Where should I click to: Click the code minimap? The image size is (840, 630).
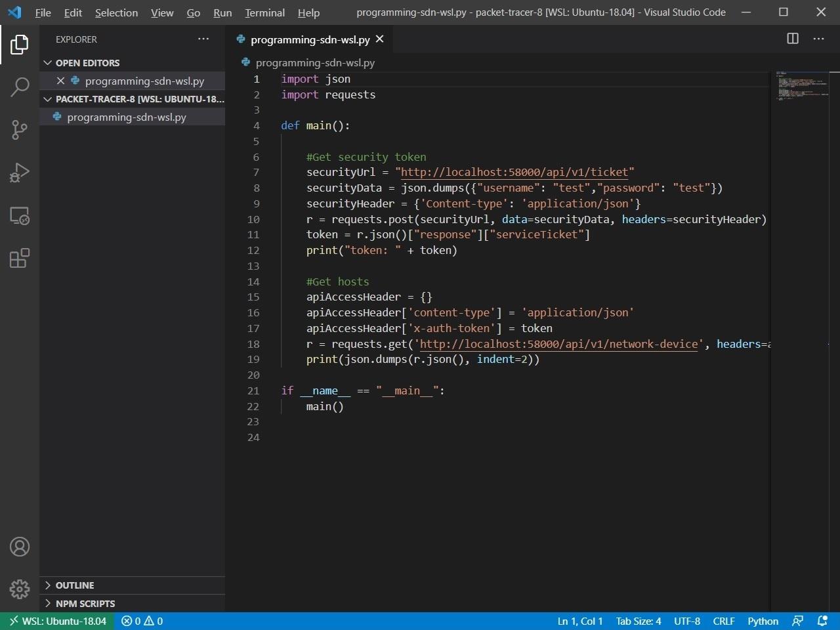(x=804, y=85)
